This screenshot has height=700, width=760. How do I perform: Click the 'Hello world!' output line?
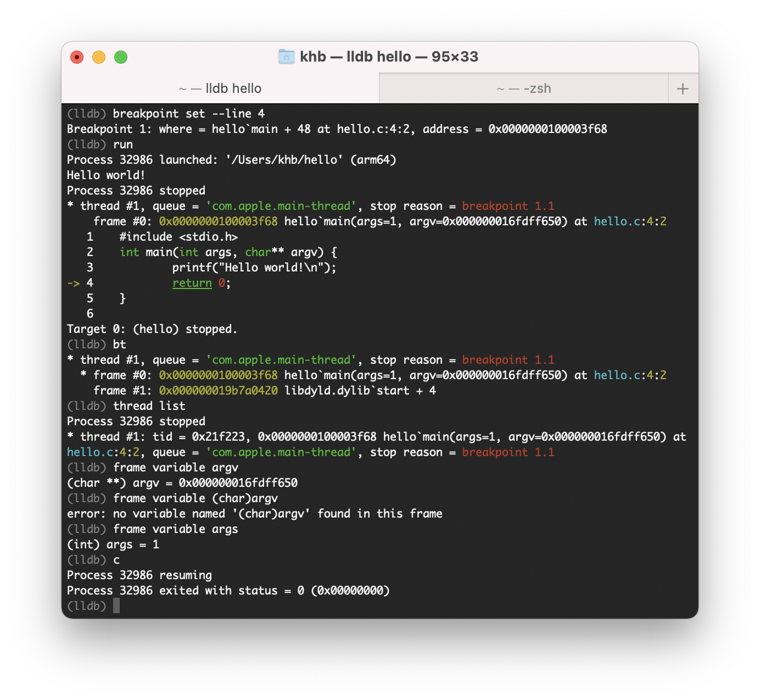click(x=106, y=175)
